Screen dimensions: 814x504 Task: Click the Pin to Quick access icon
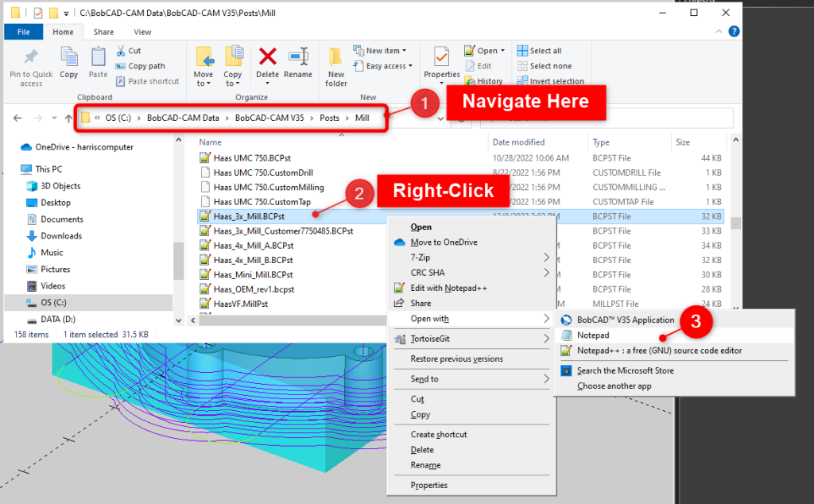[31, 58]
